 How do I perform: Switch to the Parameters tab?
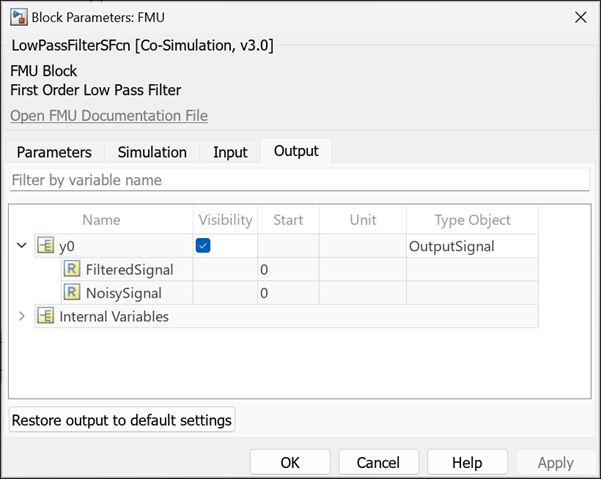[54, 152]
